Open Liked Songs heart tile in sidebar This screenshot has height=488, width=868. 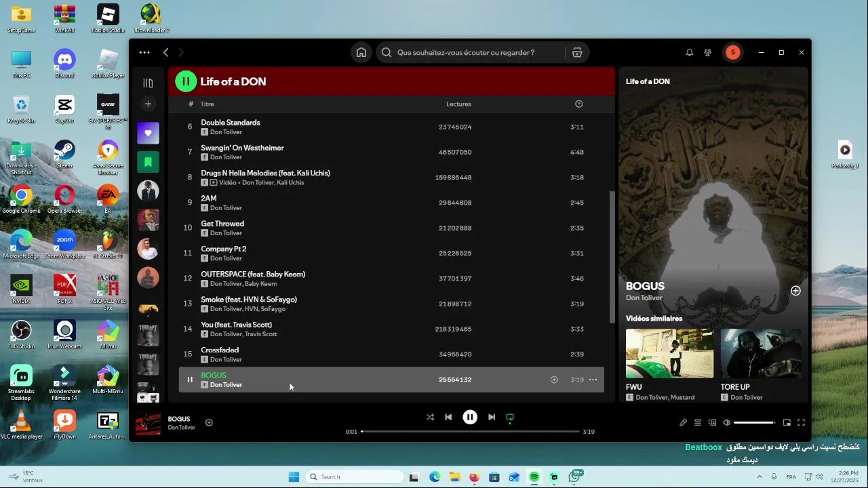148,133
